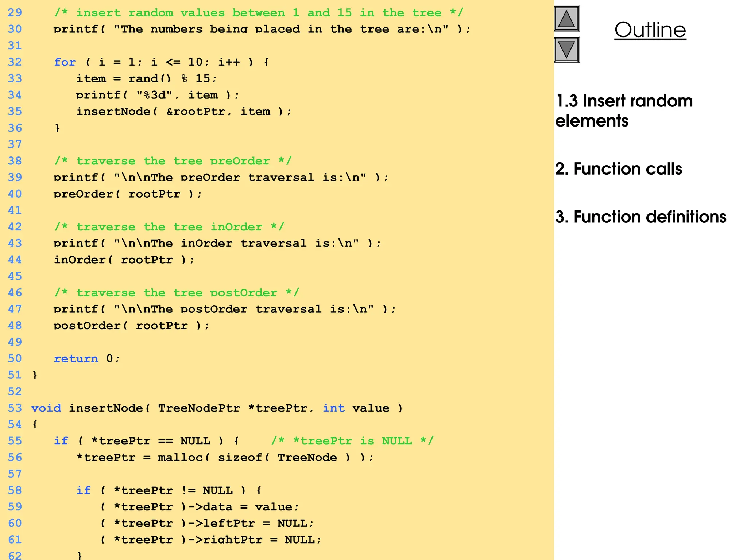Viewport: 747px width, 560px height.
Task: Click the printf 'The preOrder traversal is' line
Action: [x=221, y=178]
